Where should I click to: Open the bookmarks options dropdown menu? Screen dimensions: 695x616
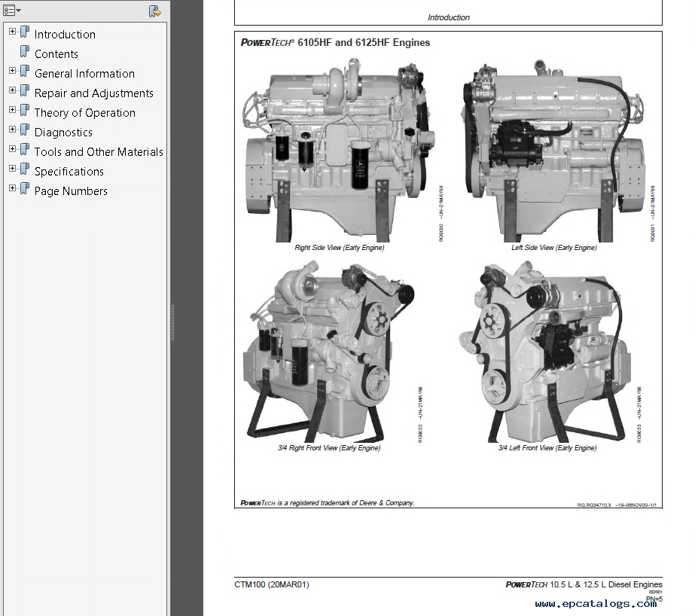(x=11, y=11)
